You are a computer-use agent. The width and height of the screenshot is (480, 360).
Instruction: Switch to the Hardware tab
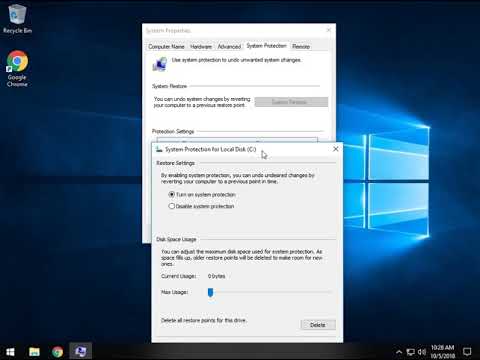coord(201,47)
